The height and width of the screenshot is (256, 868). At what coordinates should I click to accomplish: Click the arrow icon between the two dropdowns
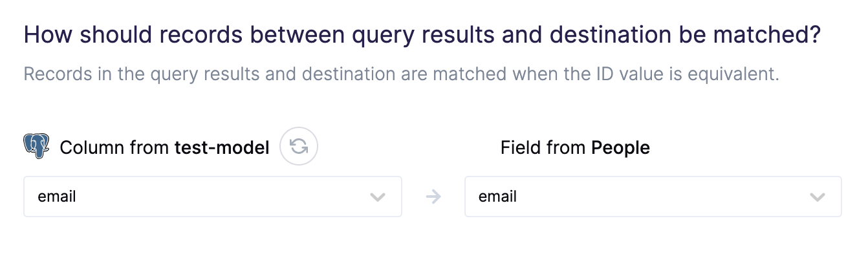(433, 197)
